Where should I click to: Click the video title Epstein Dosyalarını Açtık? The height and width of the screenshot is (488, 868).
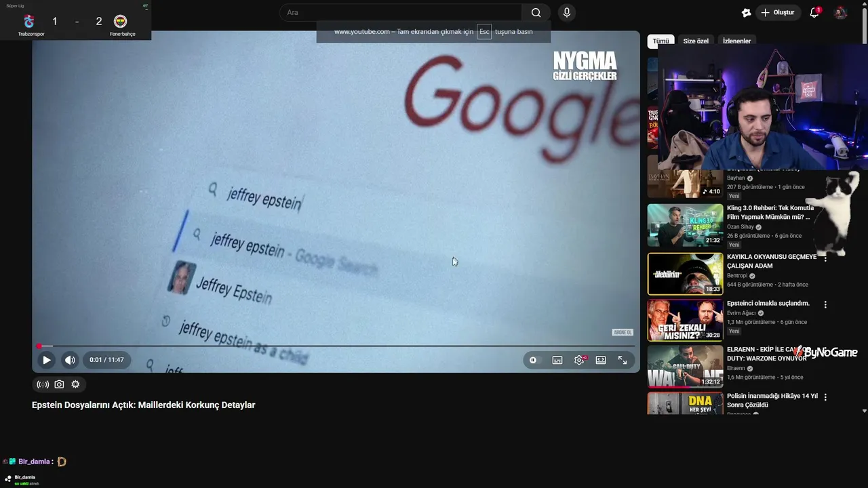pos(144,405)
